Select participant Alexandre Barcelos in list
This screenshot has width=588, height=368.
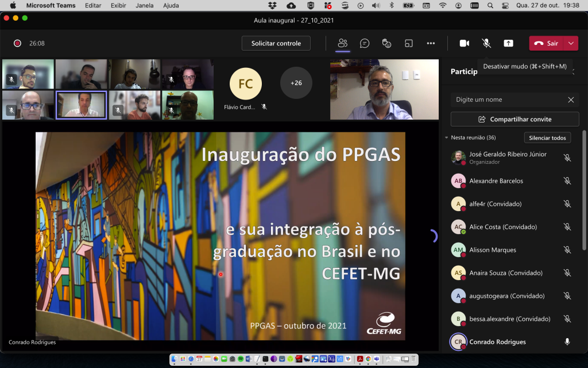[x=512, y=181]
